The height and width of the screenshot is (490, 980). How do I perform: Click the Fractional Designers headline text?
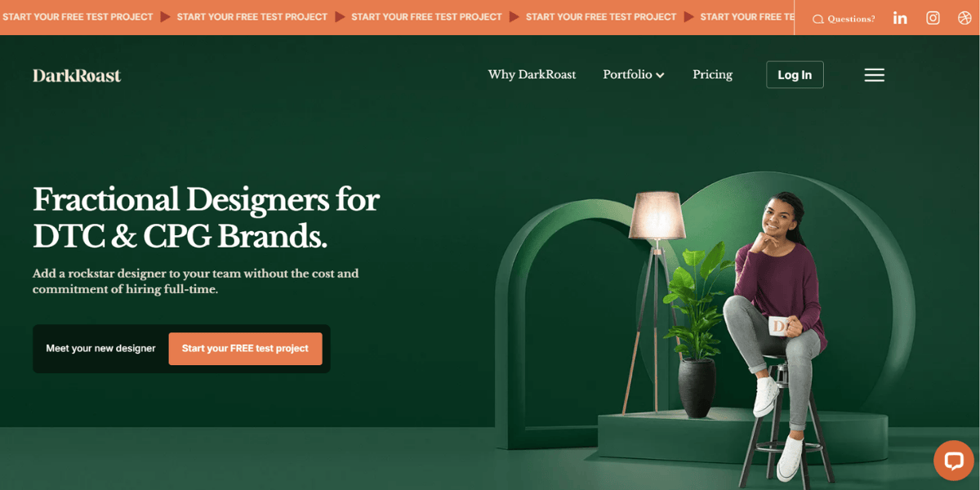point(206,217)
